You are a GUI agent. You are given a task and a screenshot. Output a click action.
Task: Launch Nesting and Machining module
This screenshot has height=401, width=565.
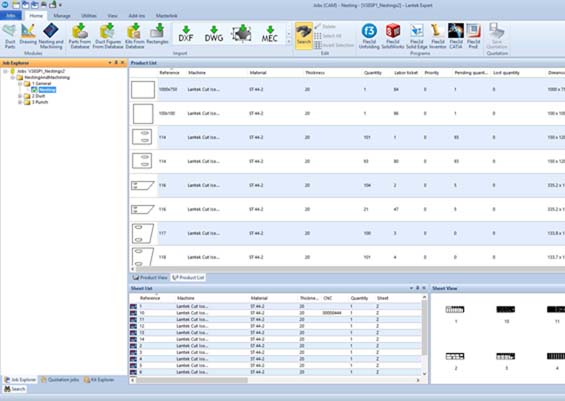[x=51, y=36]
